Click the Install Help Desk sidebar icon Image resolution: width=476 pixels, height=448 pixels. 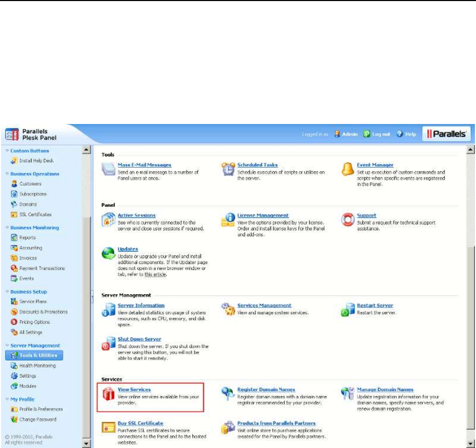click(14, 161)
